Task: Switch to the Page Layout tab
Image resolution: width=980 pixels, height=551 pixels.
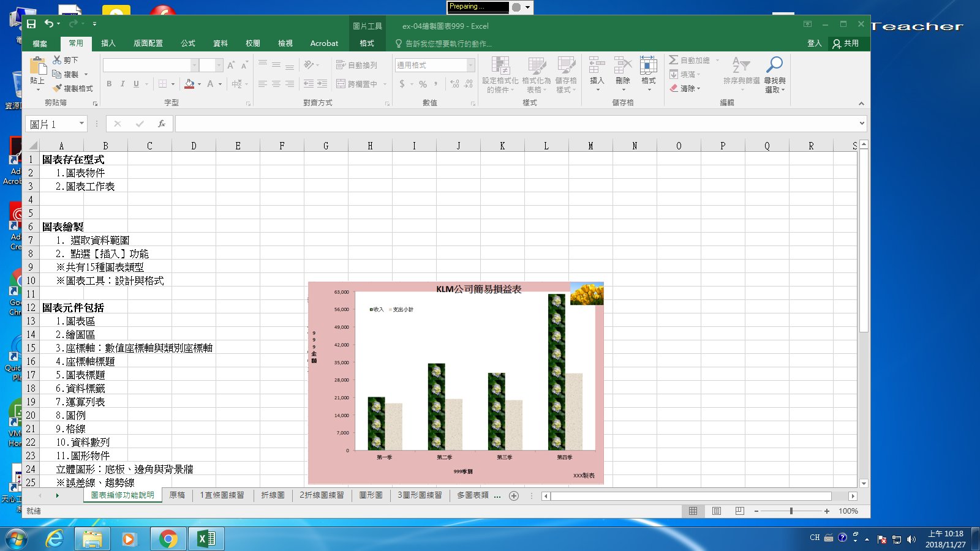Action: (x=148, y=43)
